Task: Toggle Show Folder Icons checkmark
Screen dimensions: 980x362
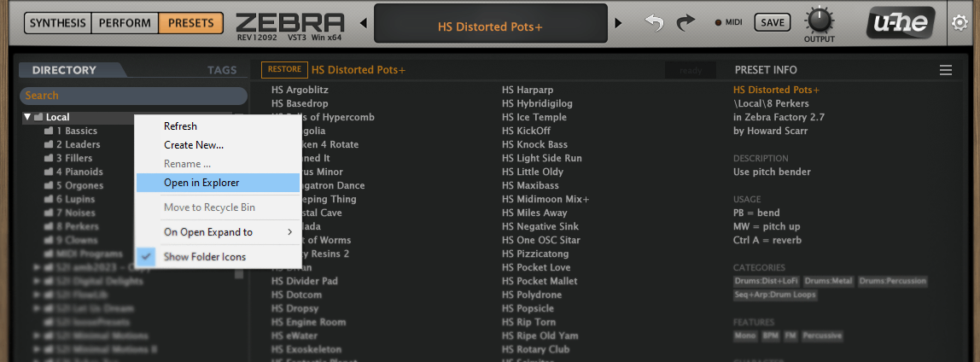Action: coord(146,257)
